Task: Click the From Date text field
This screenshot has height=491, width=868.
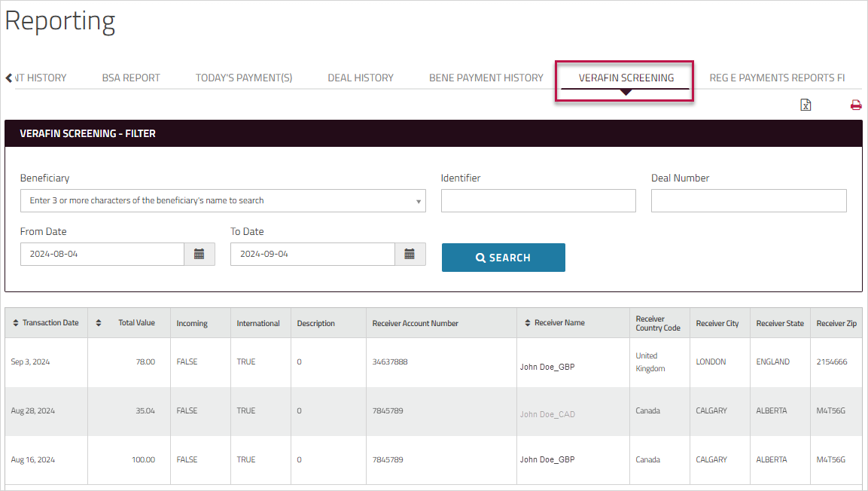Action: click(x=102, y=255)
